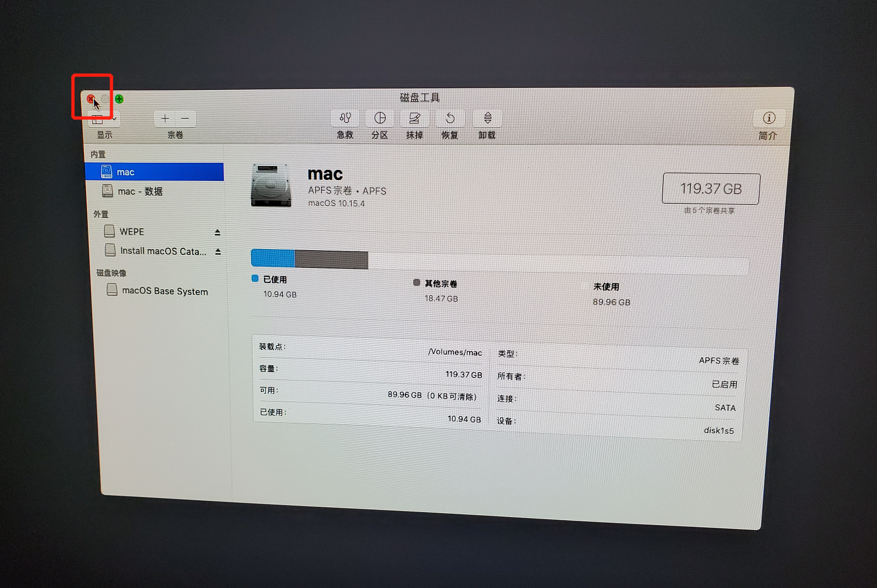Open the Partition (分区) tool
The height and width of the screenshot is (588, 877).
point(380,118)
